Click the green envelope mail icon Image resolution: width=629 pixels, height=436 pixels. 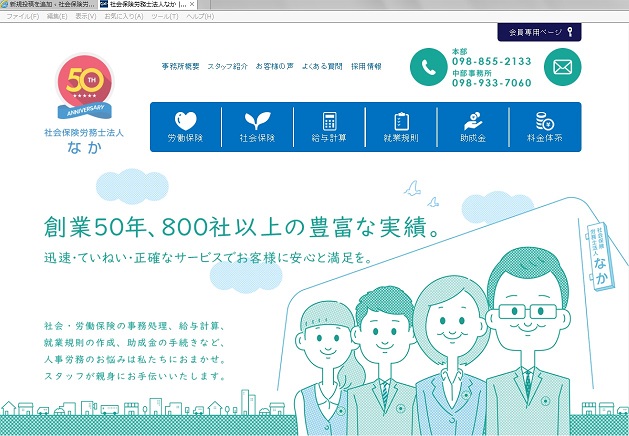pos(564,68)
